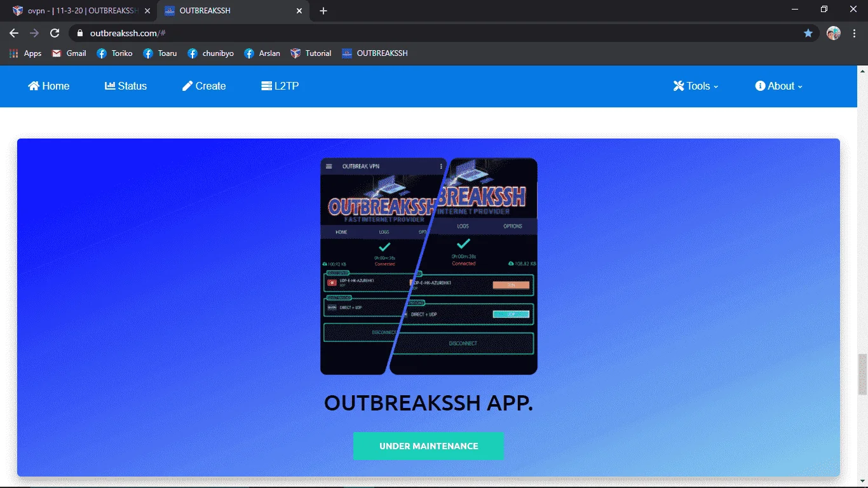This screenshot has height=488, width=868.
Task: Go back to the previous page
Action: [14, 33]
